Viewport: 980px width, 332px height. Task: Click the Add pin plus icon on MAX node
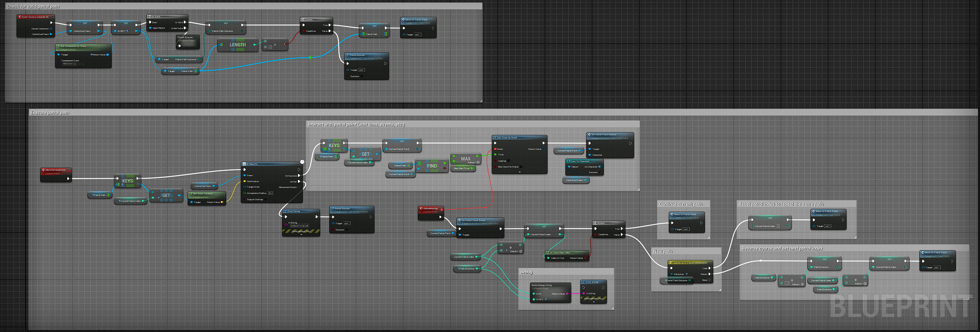pyautogui.click(x=478, y=162)
